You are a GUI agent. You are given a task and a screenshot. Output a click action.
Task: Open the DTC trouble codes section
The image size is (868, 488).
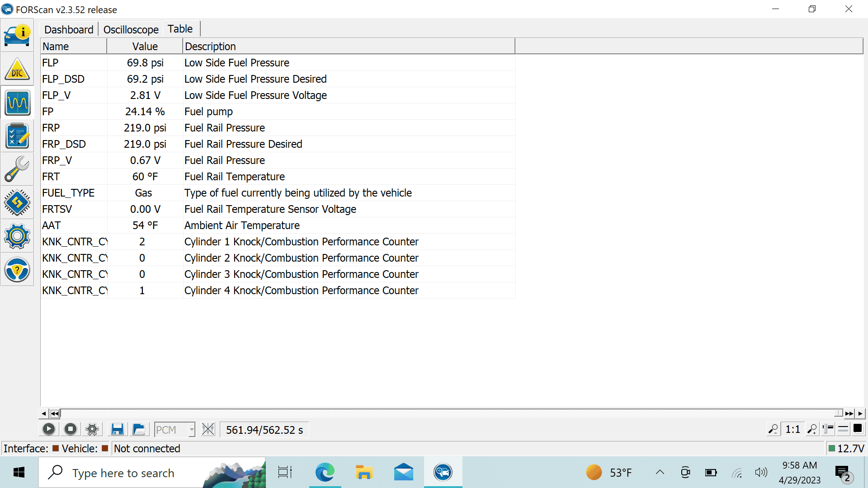(x=17, y=69)
